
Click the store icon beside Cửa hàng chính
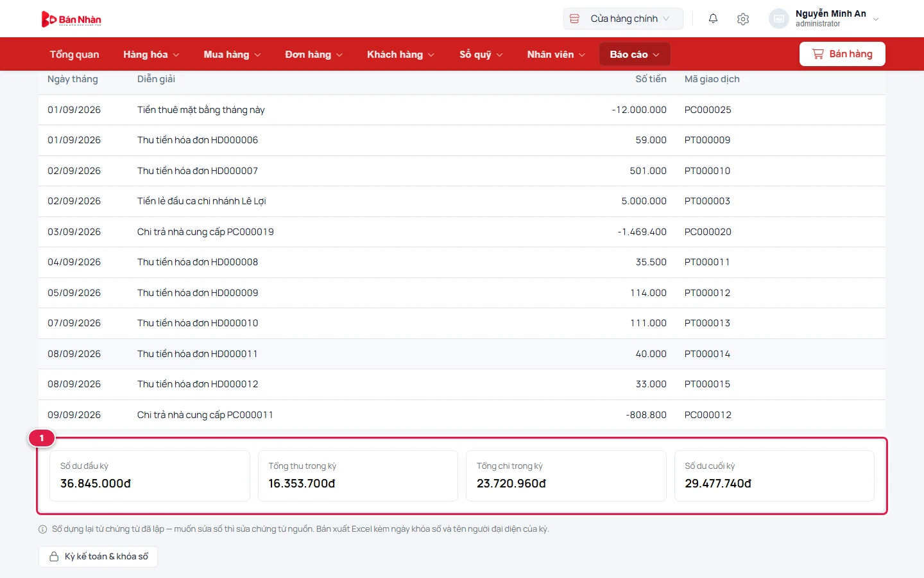(x=574, y=19)
